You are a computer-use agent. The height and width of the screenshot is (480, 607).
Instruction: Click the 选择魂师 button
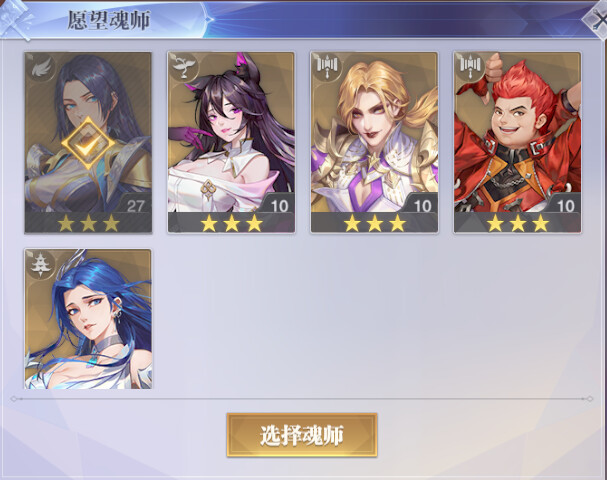pos(302,435)
